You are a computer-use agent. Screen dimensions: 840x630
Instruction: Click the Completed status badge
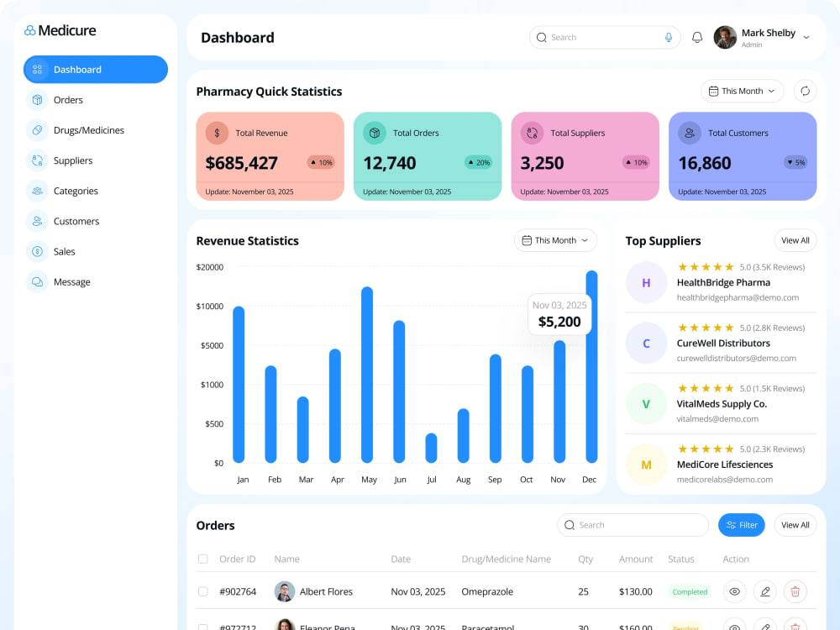pos(690,592)
